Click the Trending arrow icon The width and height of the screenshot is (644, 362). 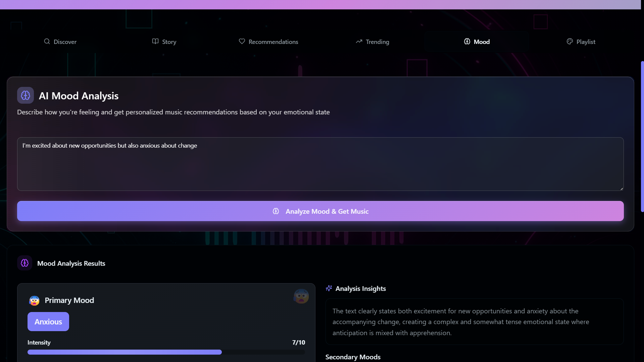pyautogui.click(x=359, y=41)
